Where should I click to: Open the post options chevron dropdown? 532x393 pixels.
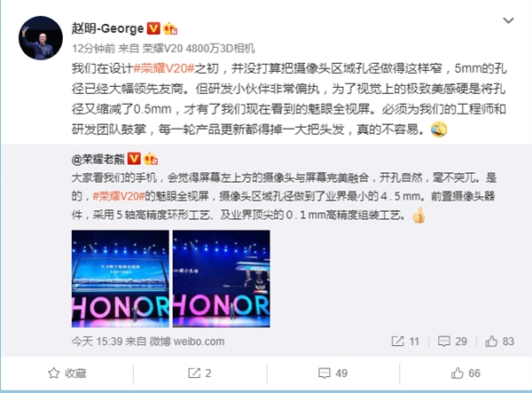click(x=508, y=20)
